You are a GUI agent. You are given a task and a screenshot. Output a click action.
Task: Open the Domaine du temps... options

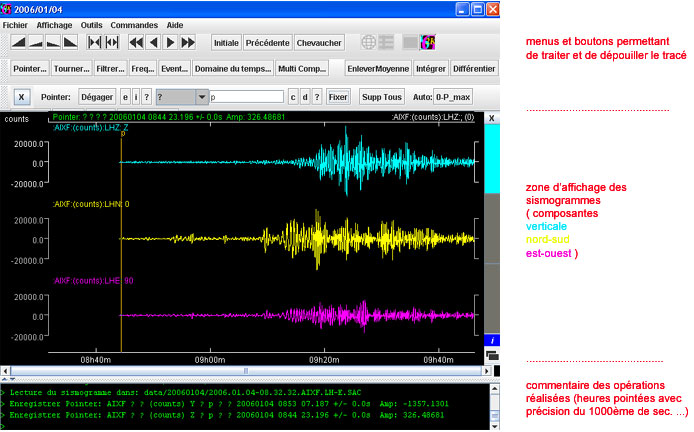[x=231, y=69]
